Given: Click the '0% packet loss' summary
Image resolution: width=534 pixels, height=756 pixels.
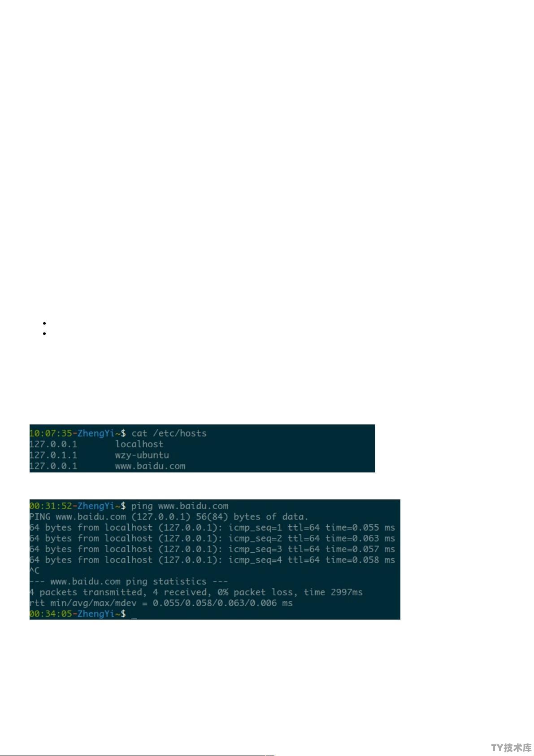Looking at the screenshot, I should point(257,592).
